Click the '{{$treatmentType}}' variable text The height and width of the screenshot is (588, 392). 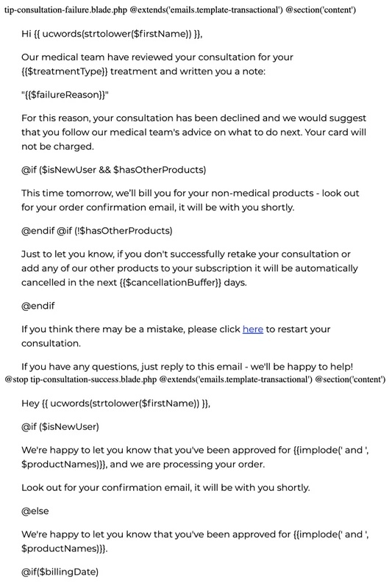(x=65, y=71)
